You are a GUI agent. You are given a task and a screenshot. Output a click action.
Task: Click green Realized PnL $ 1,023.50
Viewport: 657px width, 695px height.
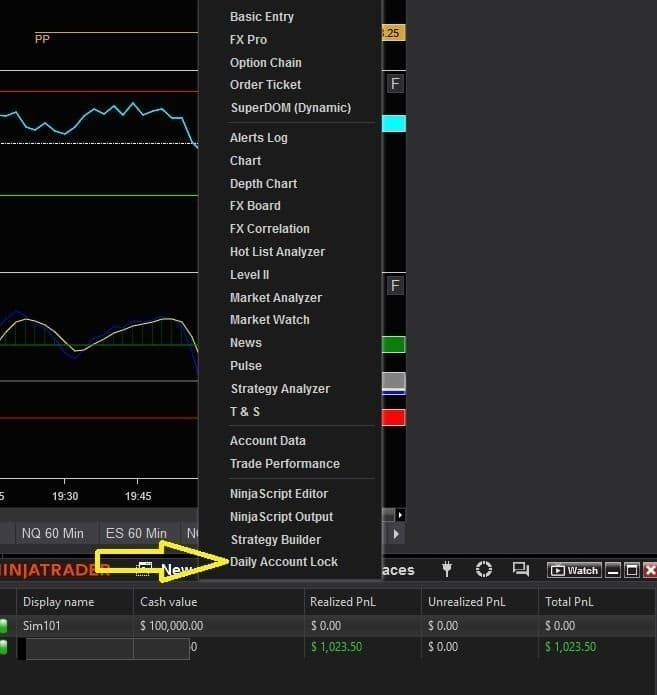pyautogui.click(x=336, y=647)
